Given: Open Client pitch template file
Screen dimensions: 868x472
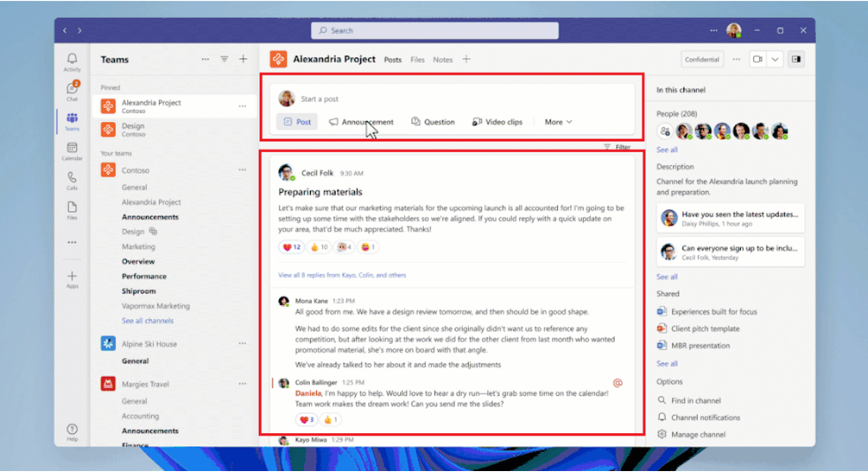Looking at the screenshot, I should 698,328.
